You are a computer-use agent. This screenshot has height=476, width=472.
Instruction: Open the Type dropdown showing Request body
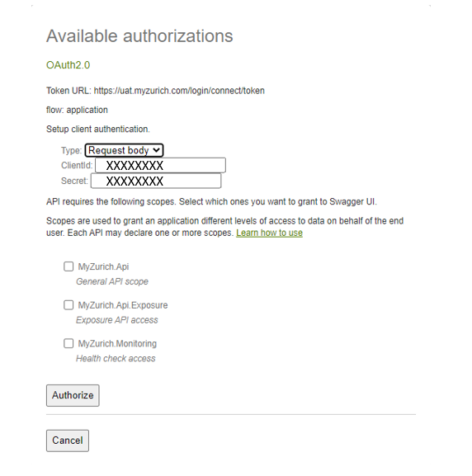click(124, 150)
